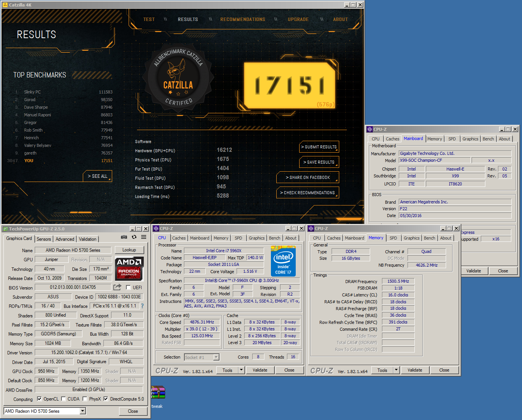Toggle the DirectCompute 5.0 checkbox
522x420 pixels.
[106, 399]
